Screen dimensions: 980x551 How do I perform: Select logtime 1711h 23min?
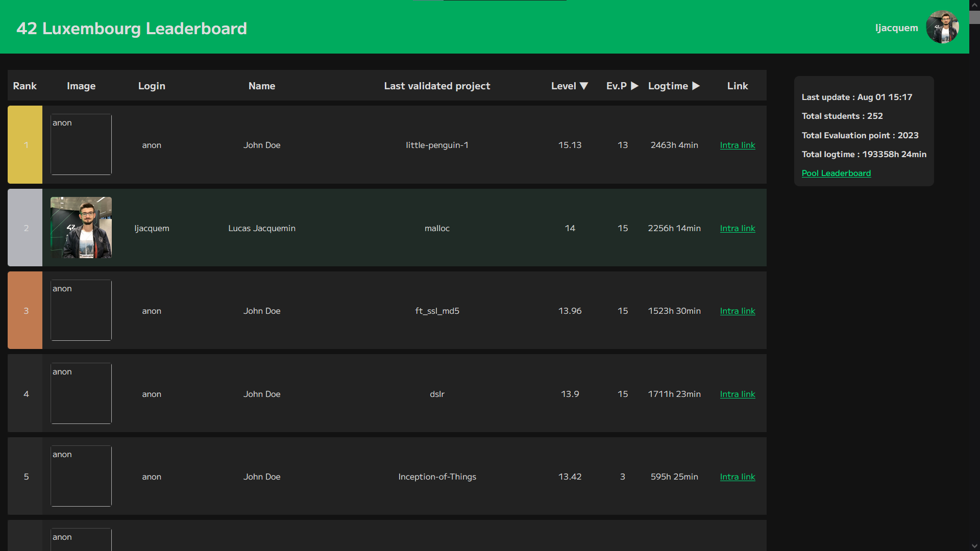[x=674, y=394]
